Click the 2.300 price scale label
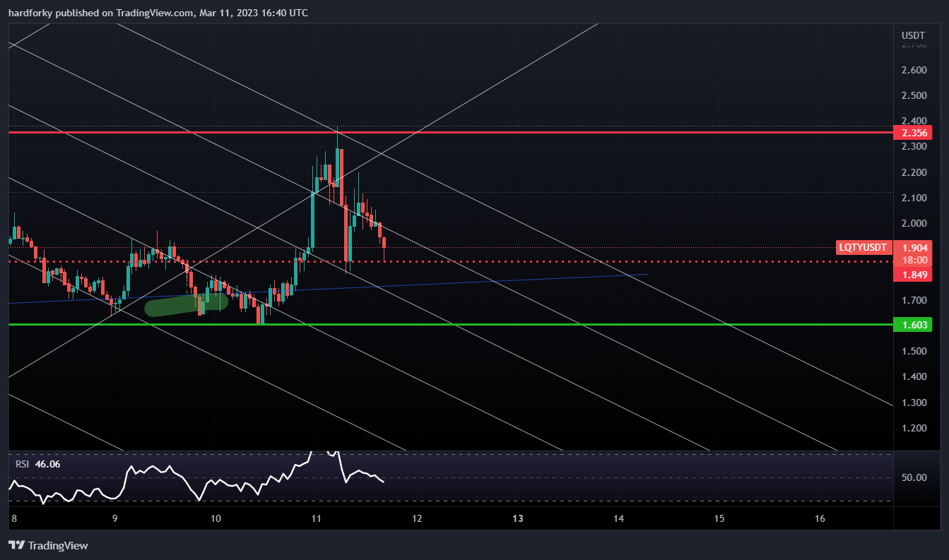The image size is (949, 560). click(914, 147)
